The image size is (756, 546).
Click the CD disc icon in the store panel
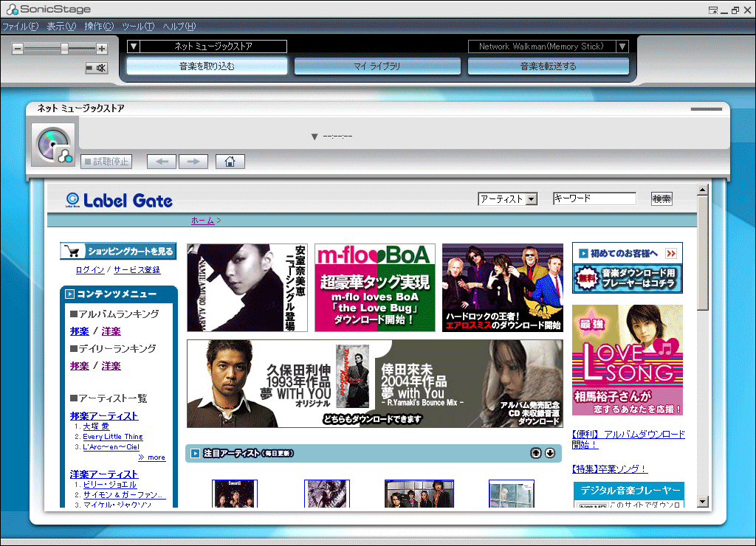(53, 145)
